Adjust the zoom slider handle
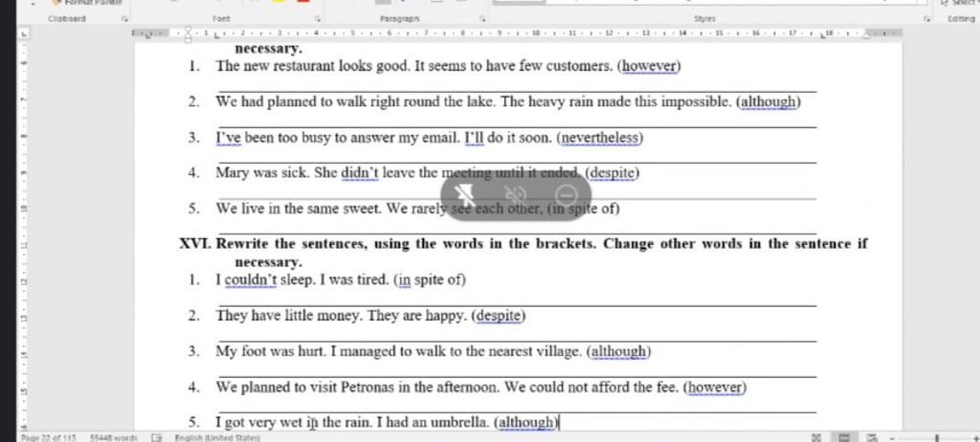980x442 pixels. click(x=936, y=437)
